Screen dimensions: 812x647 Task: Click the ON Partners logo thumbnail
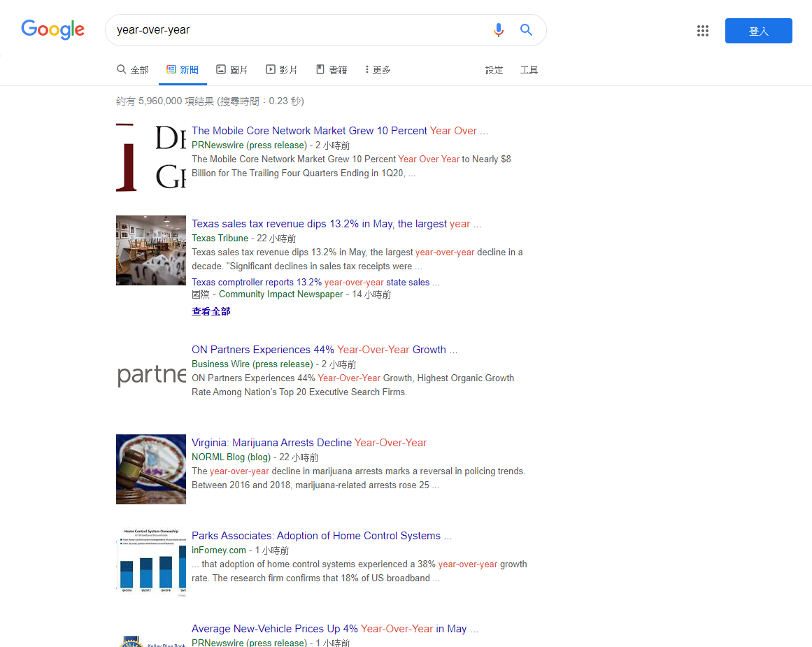coord(150,375)
